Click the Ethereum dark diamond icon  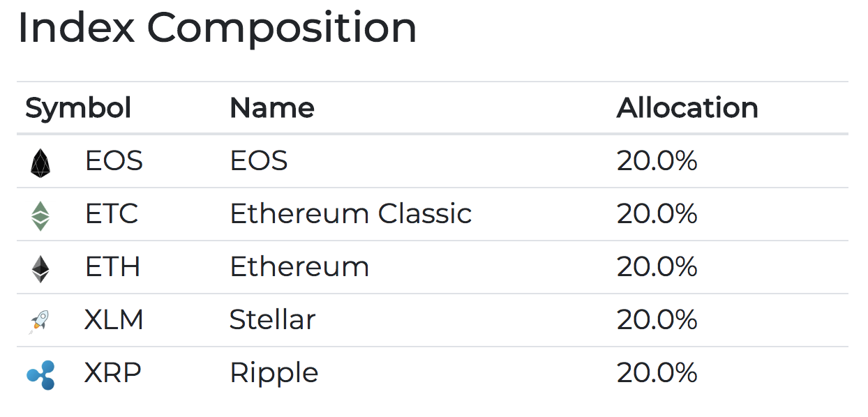40,268
